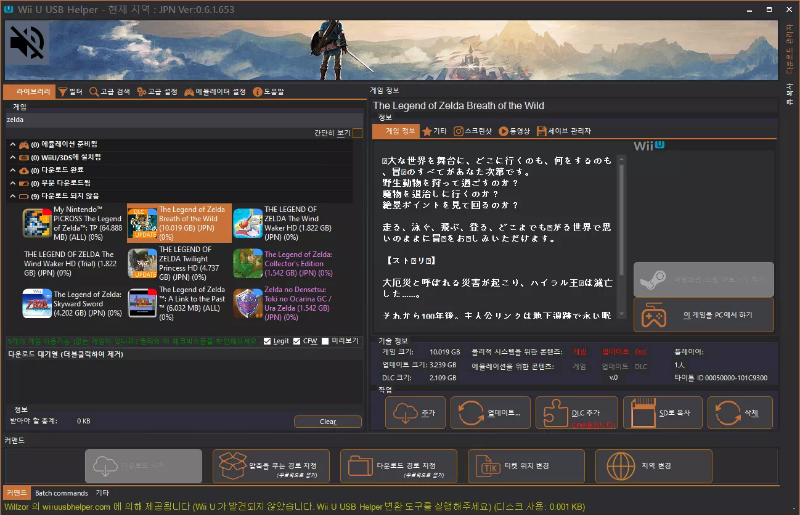
Task: Collapse the not downloaded (9) group
Action: coord(13,196)
